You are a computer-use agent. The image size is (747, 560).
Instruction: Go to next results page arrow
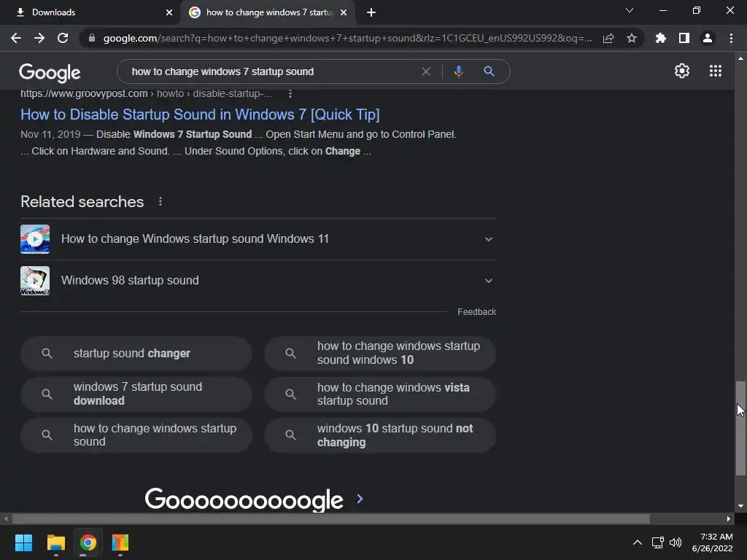click(x=360, y=499)
